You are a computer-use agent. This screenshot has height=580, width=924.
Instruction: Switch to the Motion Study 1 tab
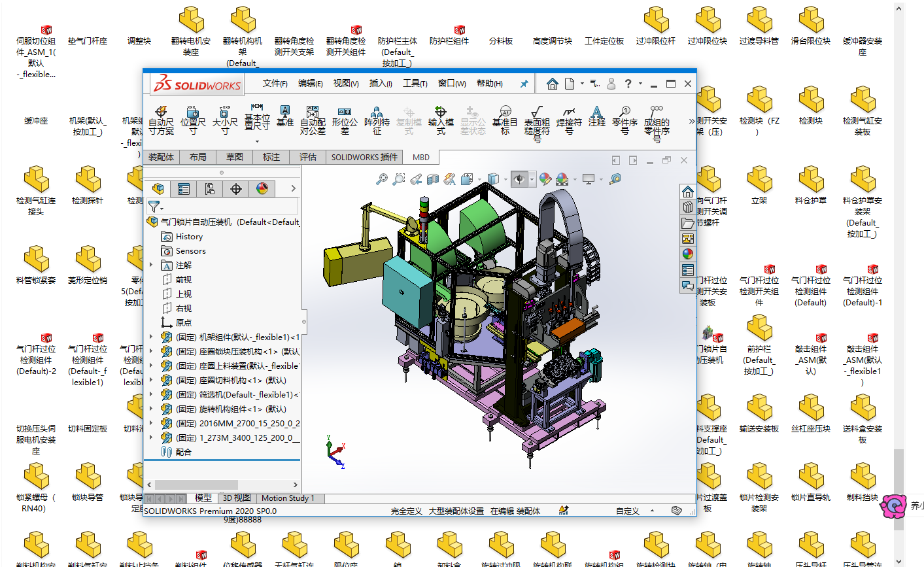click(288, 498)
